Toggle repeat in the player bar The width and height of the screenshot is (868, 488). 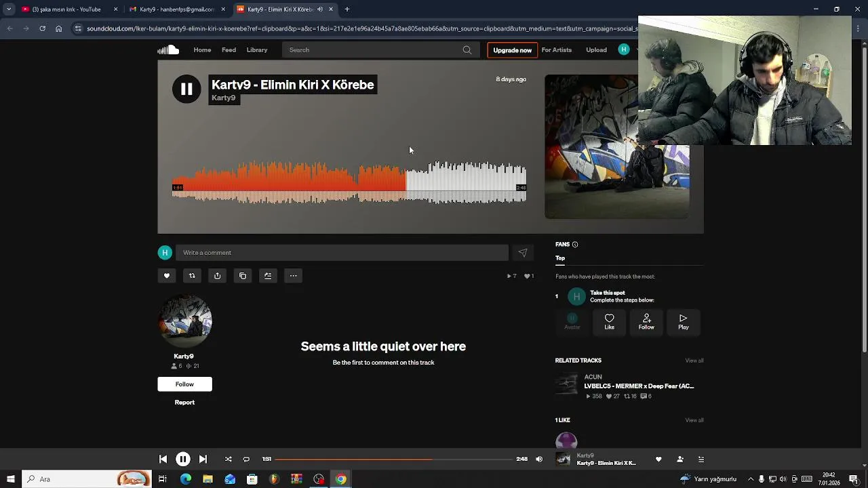click(246, 459)
